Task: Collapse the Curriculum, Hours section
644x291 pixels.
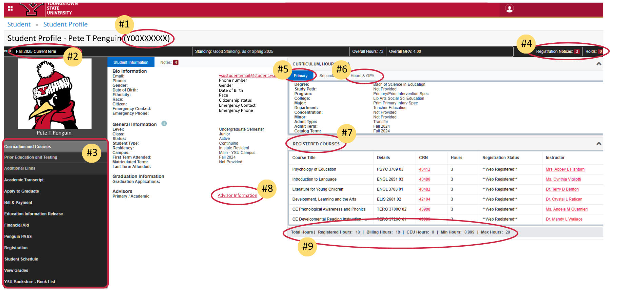Action: tap(599, 64)
